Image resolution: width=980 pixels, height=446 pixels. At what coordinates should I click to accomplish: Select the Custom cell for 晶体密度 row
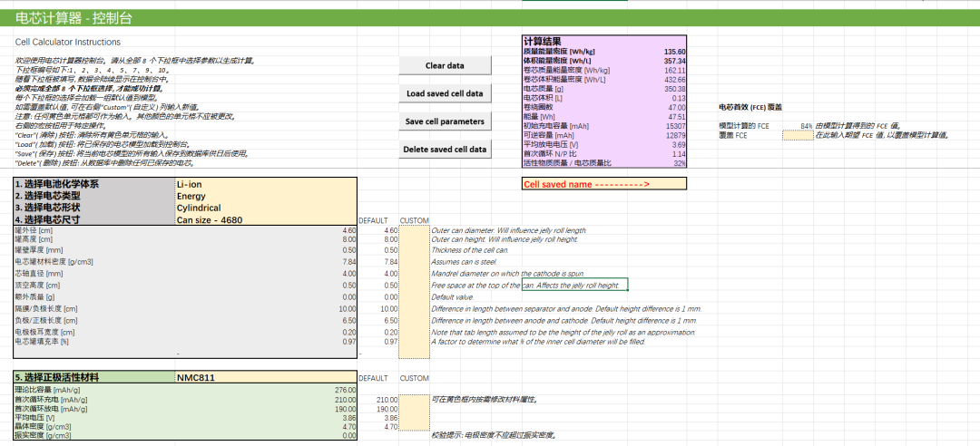click(415, 427)
